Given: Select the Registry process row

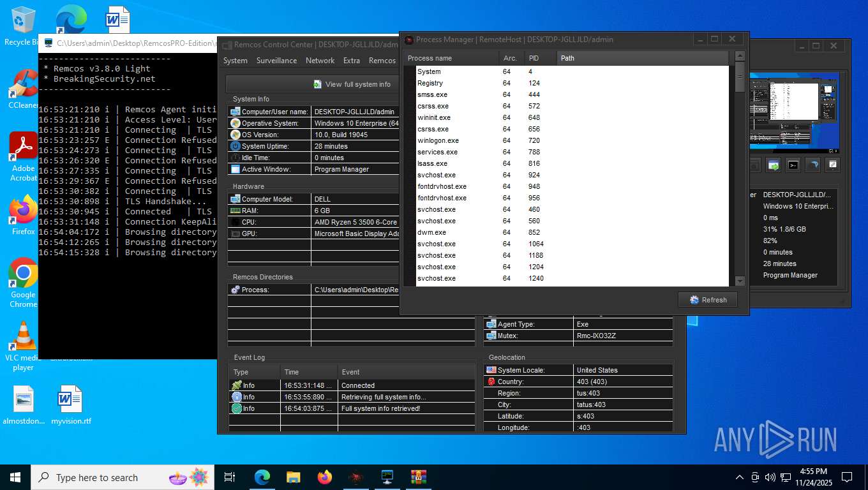Looking at the screenshot, I should point(572,83).
